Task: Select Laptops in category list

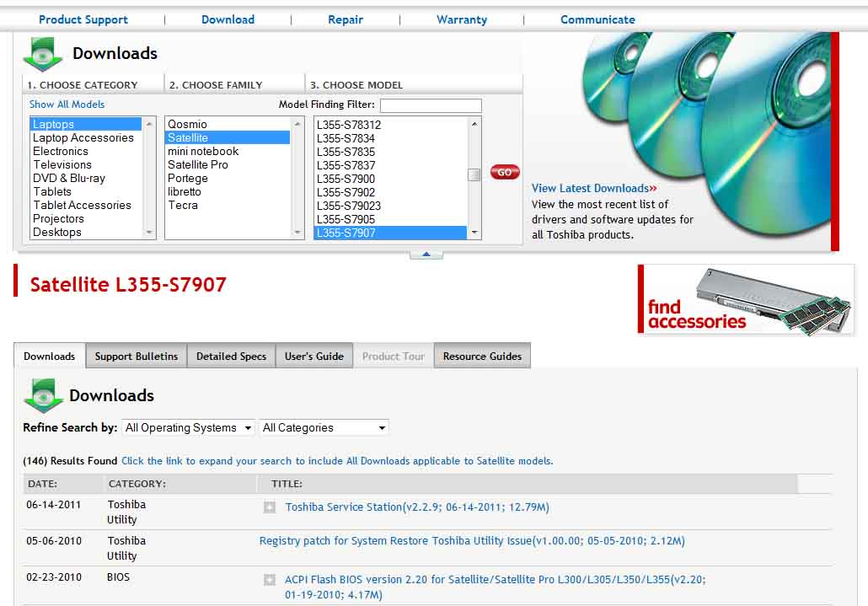Action: tap(86, 124)
